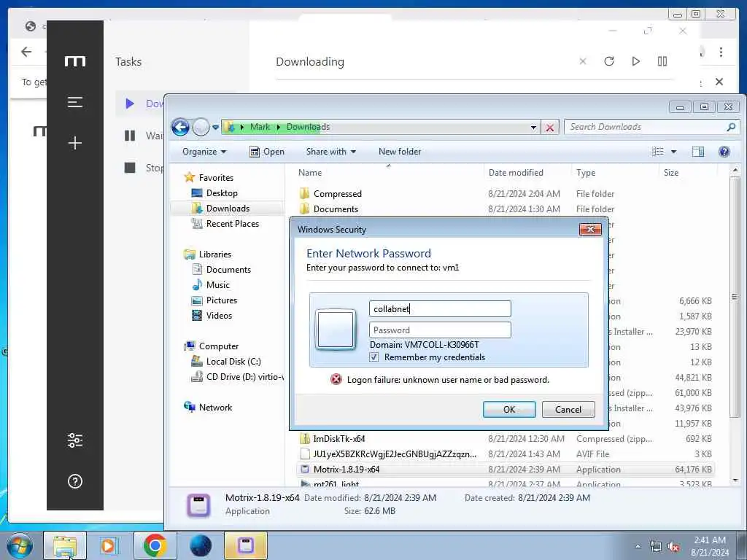Click the network tray icon
This screenshot has height=560, width=747.
[x=656, y=547]
